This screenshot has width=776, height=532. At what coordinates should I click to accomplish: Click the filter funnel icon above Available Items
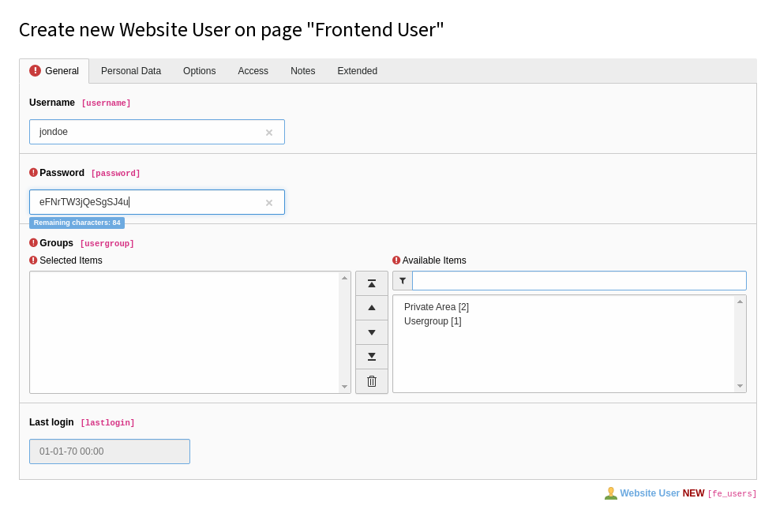[403, 280]
